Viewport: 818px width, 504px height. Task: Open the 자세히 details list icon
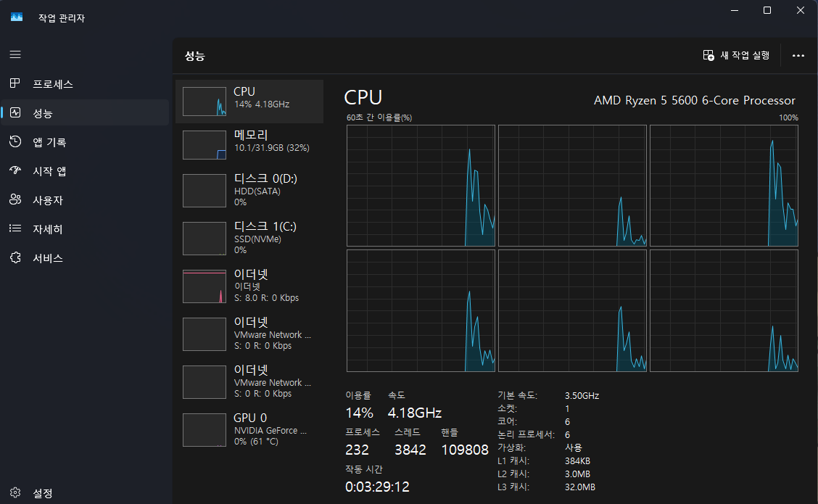pos(15,228)
